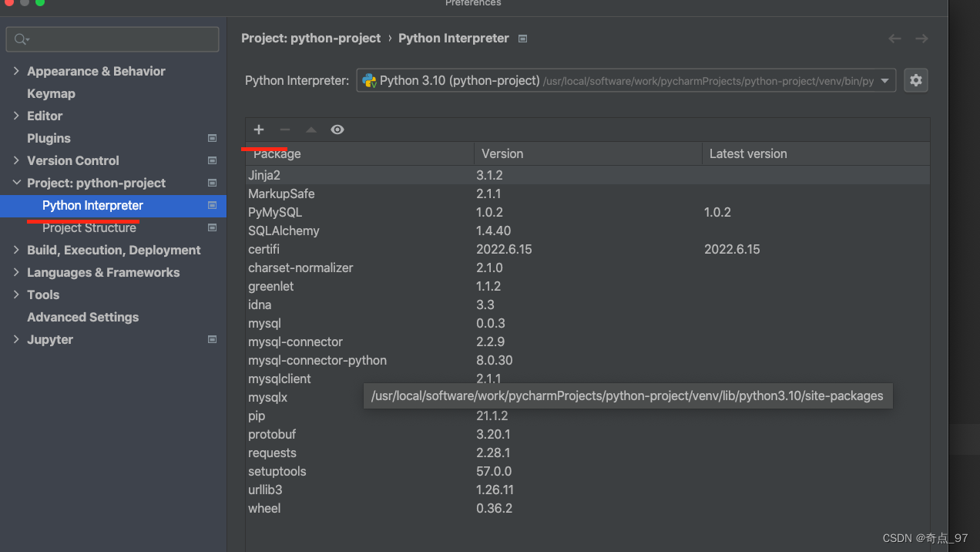Click the plus icon to install a package
Viewport: 980px width, 552px height.
tap(259, 130)
